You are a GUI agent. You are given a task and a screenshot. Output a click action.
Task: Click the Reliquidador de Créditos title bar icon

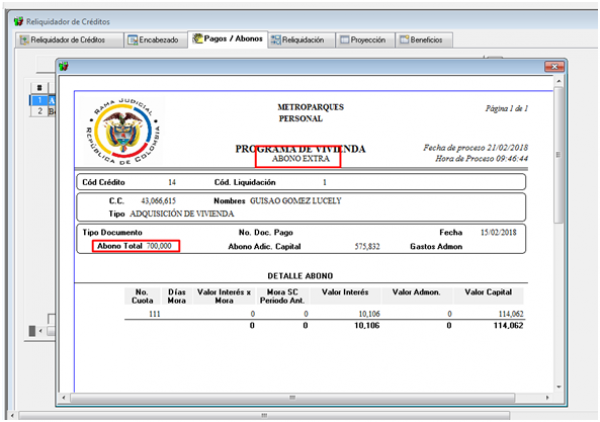coord(18,21)
